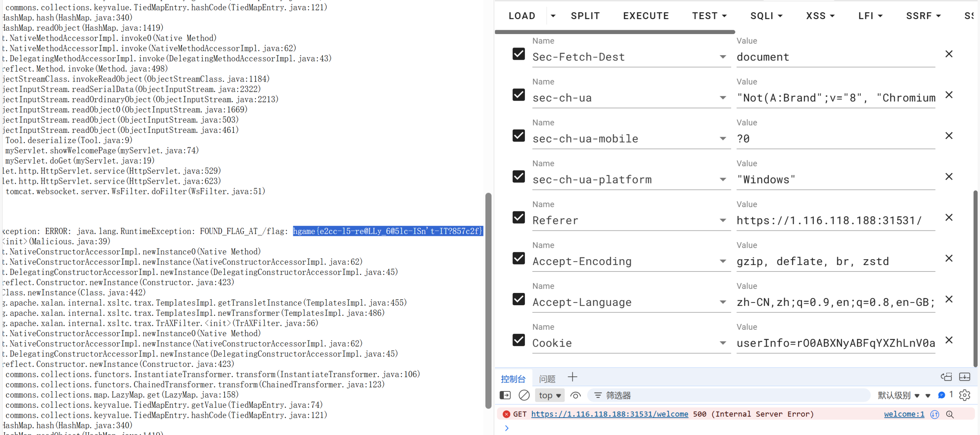Disable the sec-ch-ua-mobile header checkbox
This screenshot has height=435, width=980.
point(519,136)
